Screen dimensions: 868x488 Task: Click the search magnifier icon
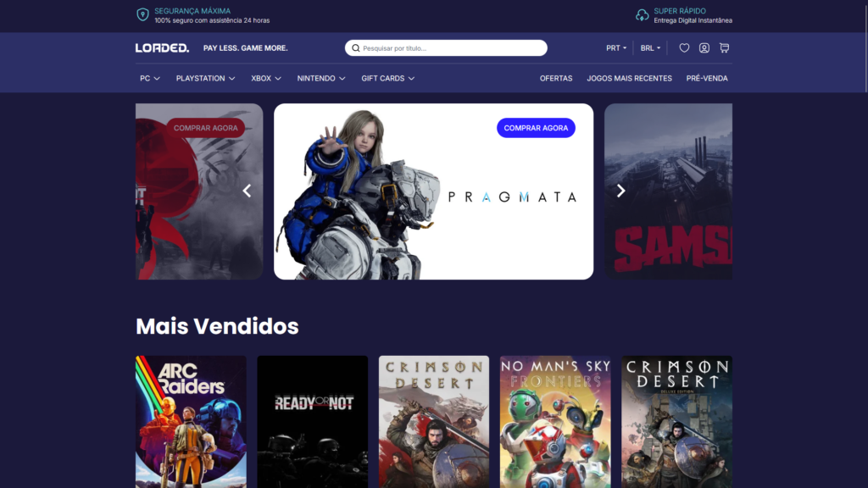(x=356, y=48)
